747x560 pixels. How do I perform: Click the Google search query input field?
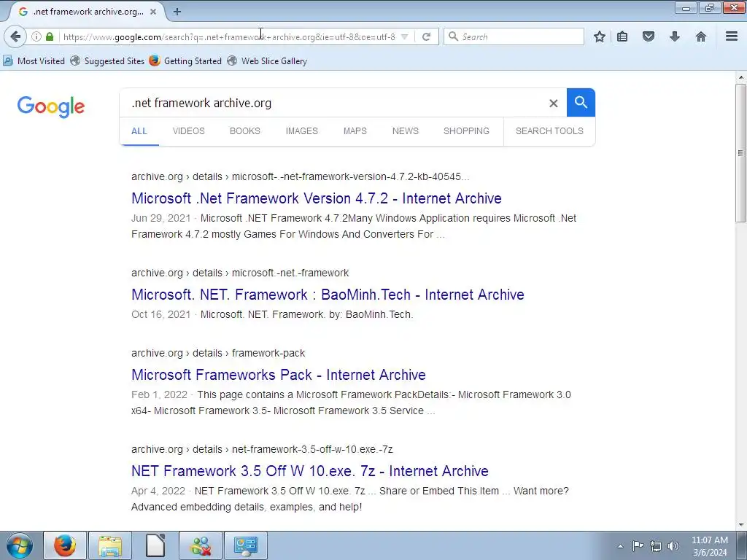(333, 103)
